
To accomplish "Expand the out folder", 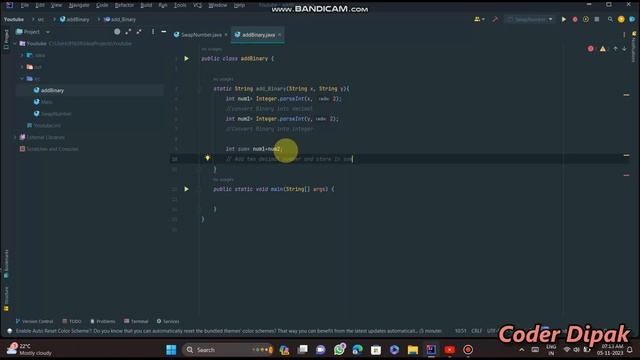I will click(22, 67).
